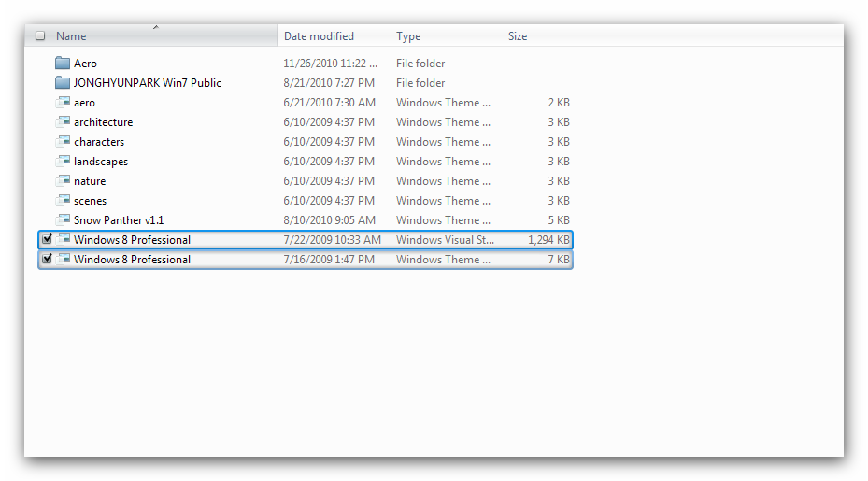This screenshot has width=868, height=481.
Task: Click the 'Windows Visual St...' type cell
Action: (445, 240)
